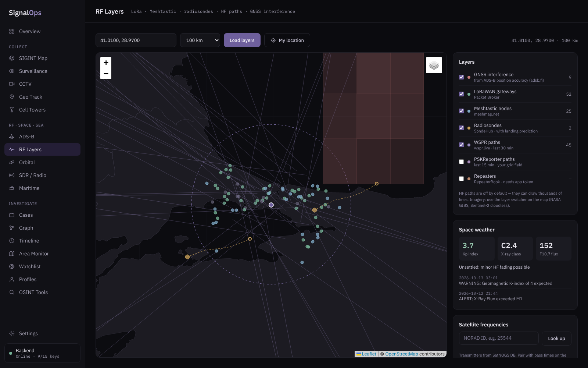Click the Cases briefcase icon
Viewport: 588px width, 368px height.
(12, 215)
